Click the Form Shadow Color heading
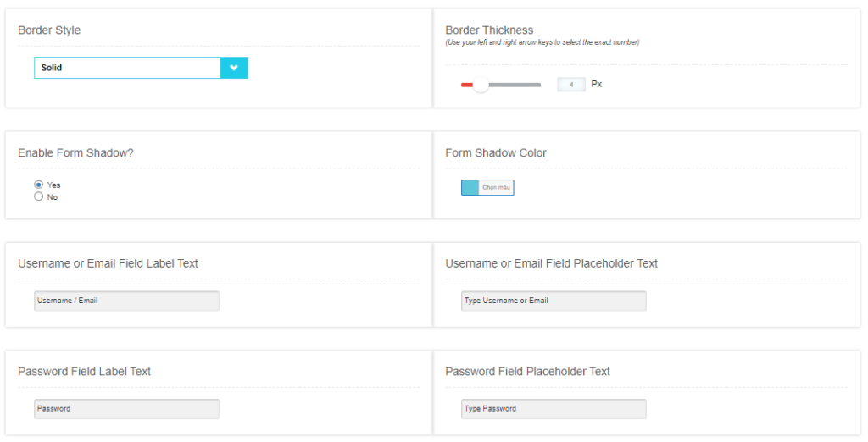Image resolution: width=868 pixels, height=442 pixels. (x=495, y=153)
